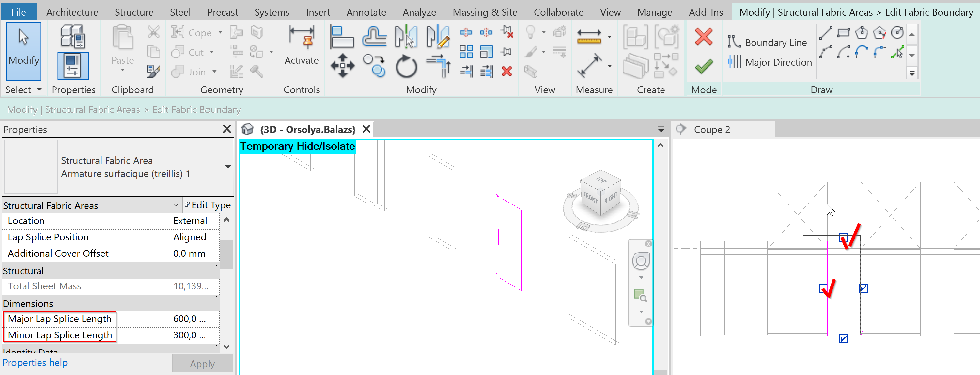The width and height of the screenshot is (980, 375).
Task: Open the File menu
Action: (x=18, y=12)
